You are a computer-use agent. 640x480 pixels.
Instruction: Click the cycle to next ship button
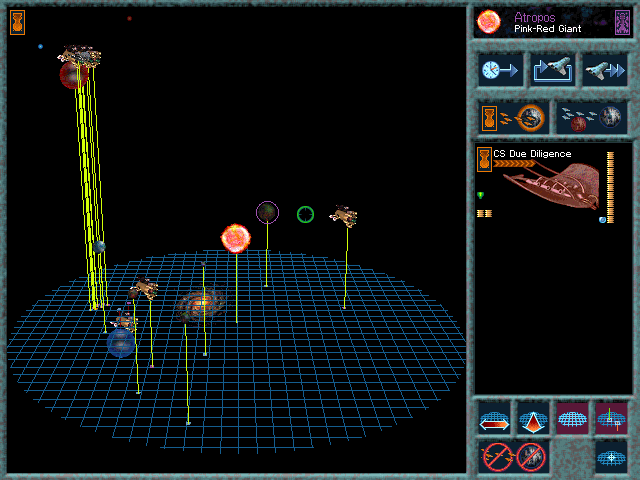(553, 70)
